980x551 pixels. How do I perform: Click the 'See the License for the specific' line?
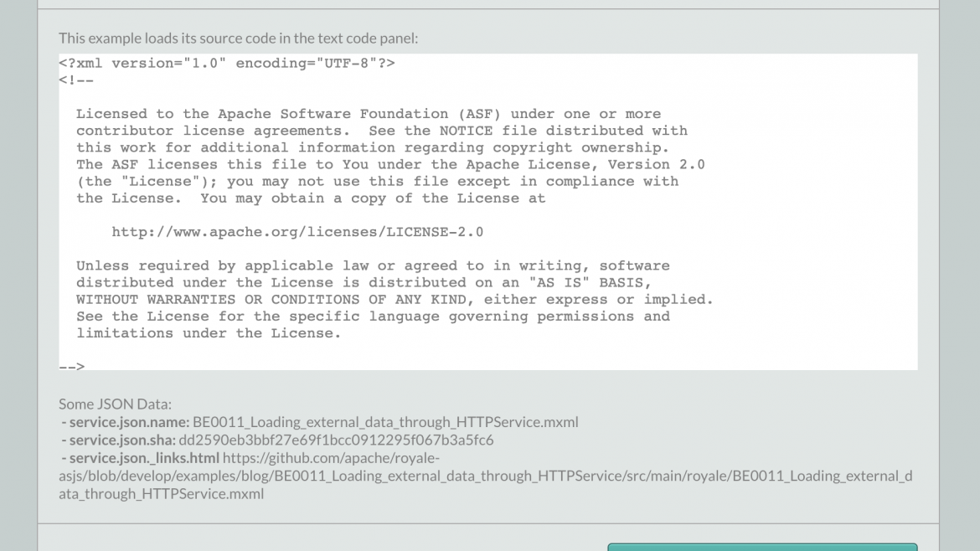coord(373,316)
